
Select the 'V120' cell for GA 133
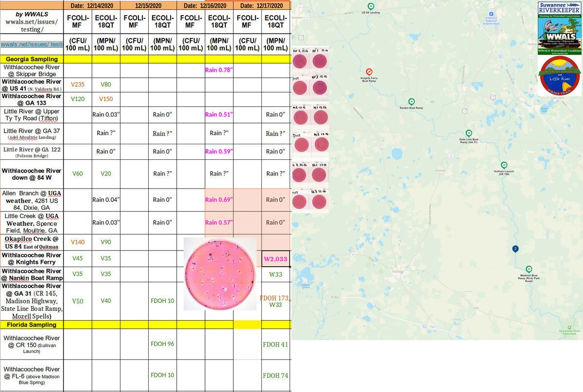(x=78, y=99)
